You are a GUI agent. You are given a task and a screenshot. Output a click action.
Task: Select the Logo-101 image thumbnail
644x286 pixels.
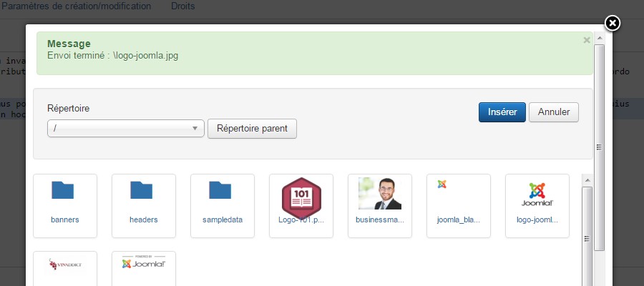pos(301,198)
